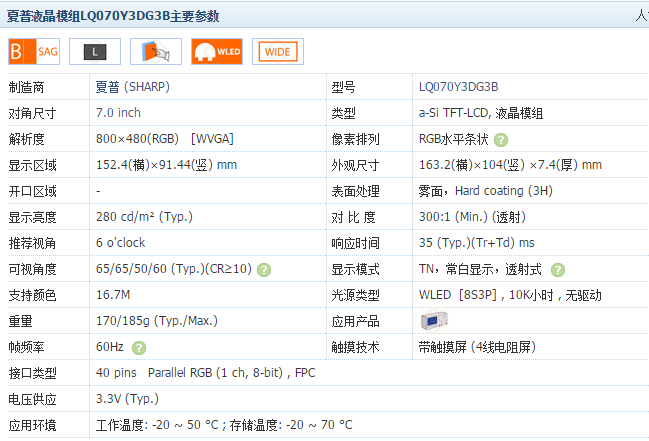Screen dimensions: 649x441
Task: Click the 夏普液晶模组LQ070Y3DG3B主要参数 header title
Action: point(113,16)
